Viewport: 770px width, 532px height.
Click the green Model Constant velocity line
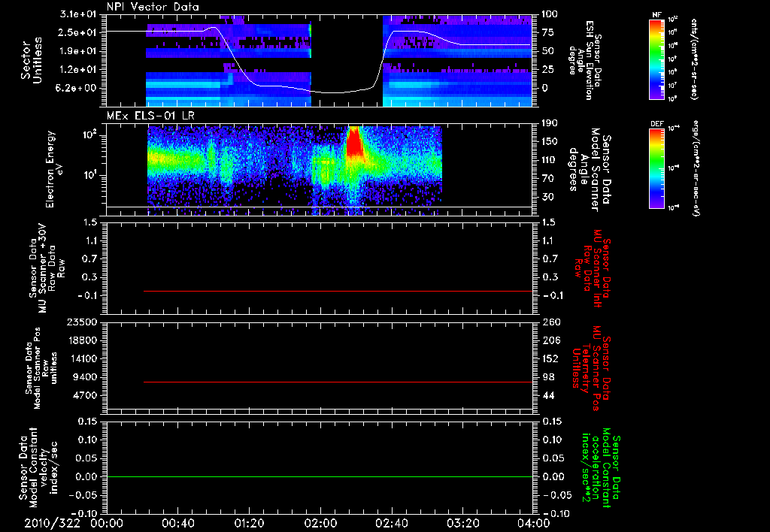click(x=320, y=476)
